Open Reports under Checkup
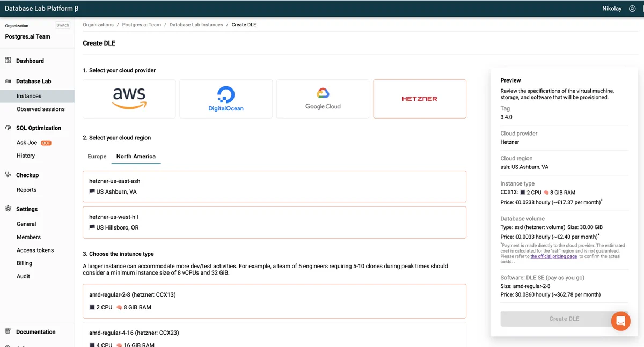 (27, 190)
